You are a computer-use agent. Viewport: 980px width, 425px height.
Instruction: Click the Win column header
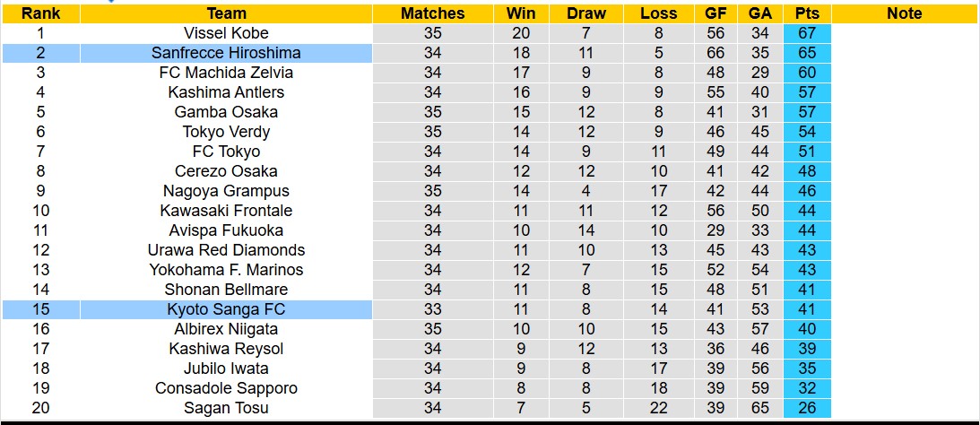pos(521,13)
